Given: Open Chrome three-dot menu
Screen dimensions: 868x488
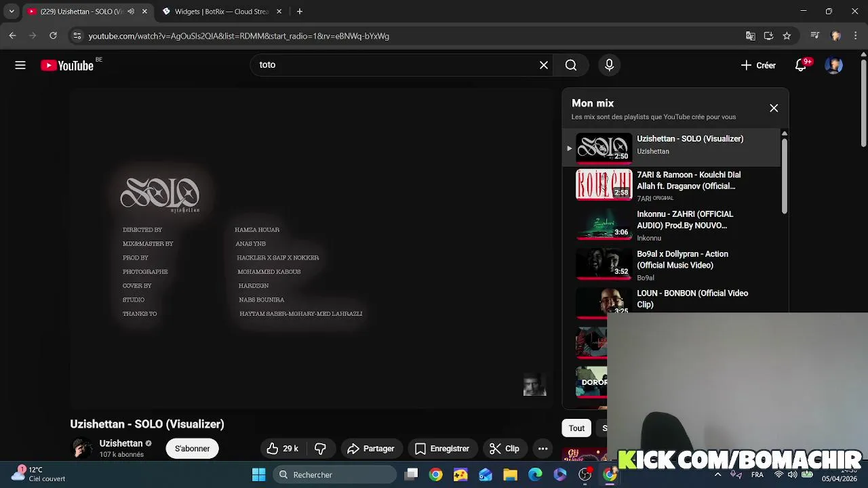Looking at the screenshot, I should pos(854,36).
